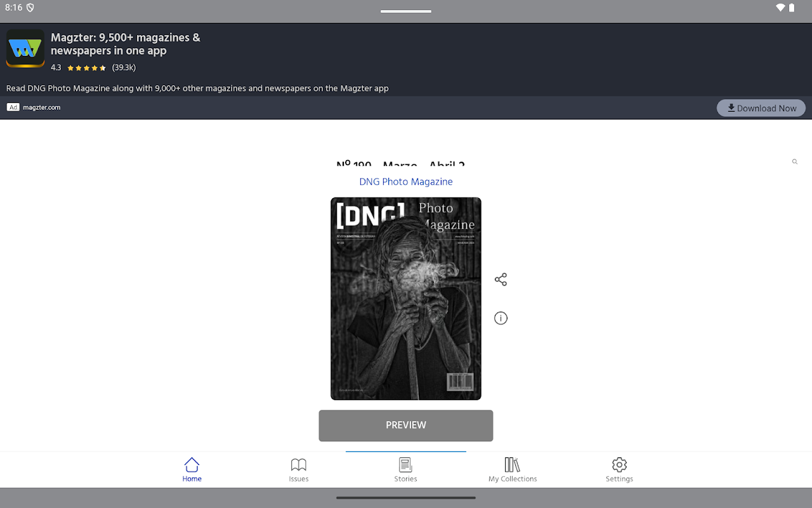
Task: Click the Download Now ad button
Action: pyautogui.click(x=761, y=108)
